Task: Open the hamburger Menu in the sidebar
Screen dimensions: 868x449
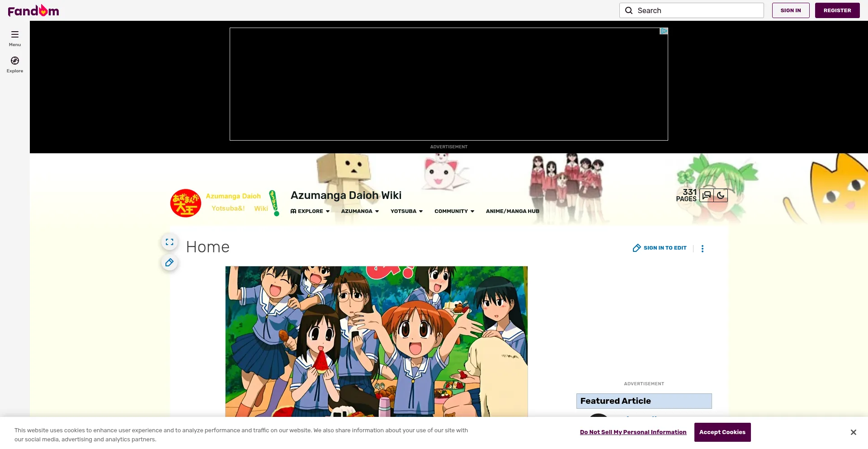Action: (x=15, y=38)
